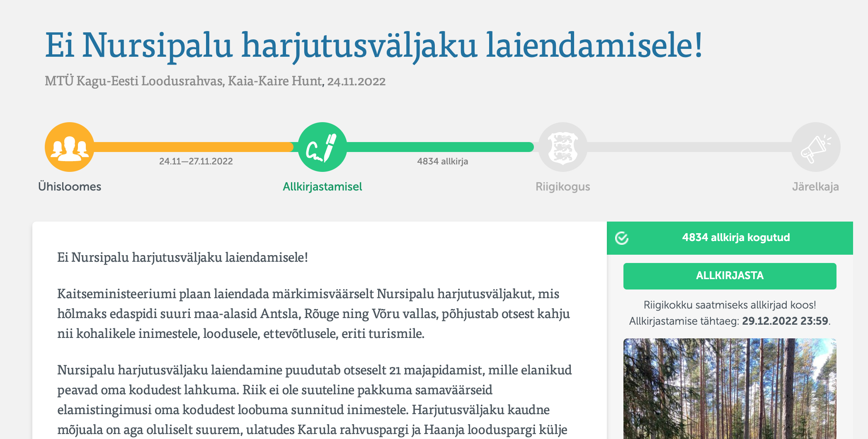Click the grey progress bar toward Järelkaja
Viewport: 868px width, 439px height.
[689, 147]
